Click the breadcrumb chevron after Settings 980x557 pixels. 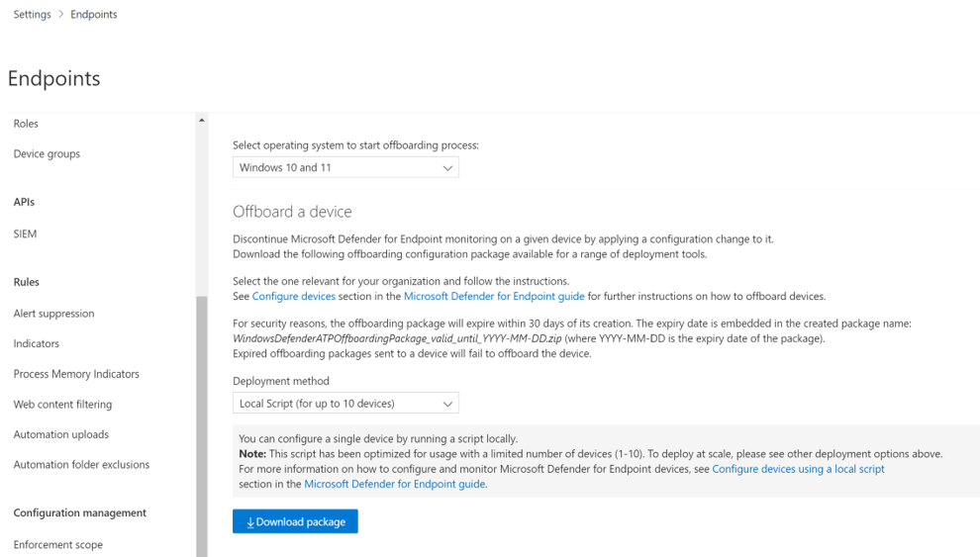pyautogui.click(x=60, y=14)
